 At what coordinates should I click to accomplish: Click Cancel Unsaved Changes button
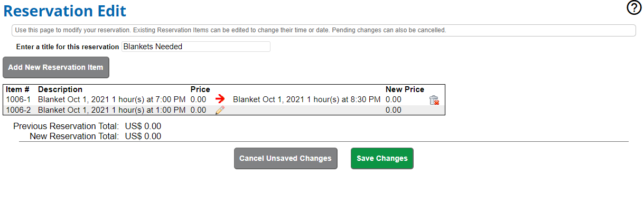[285, 158]
